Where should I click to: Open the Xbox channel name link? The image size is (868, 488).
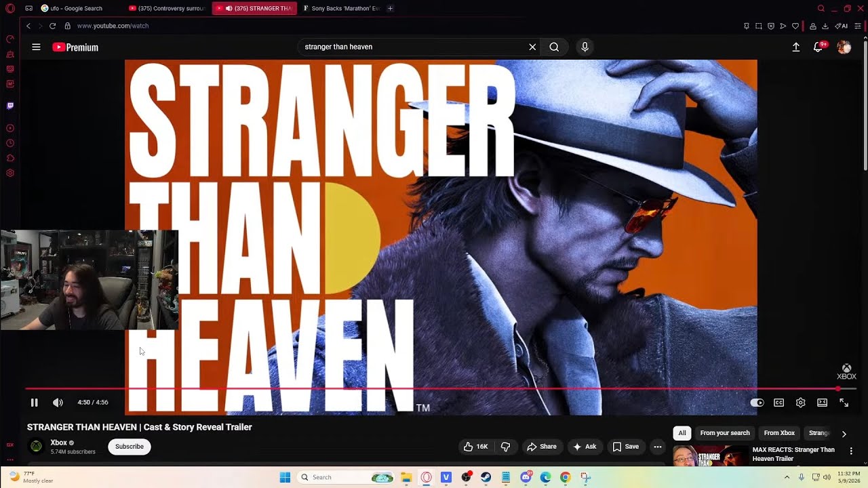click(x=58, y=443)
